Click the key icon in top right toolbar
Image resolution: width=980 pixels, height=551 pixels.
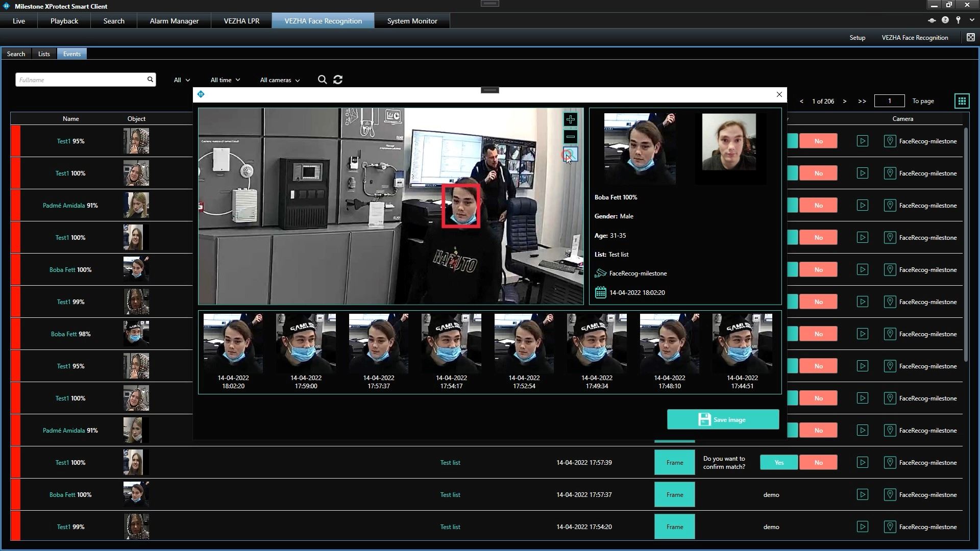click(959, 20)
